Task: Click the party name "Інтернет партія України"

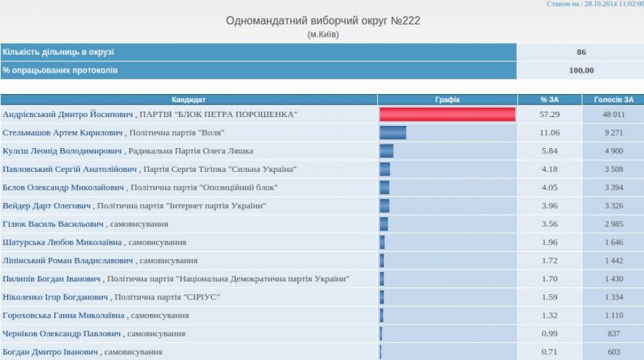Action: point(217,206)
